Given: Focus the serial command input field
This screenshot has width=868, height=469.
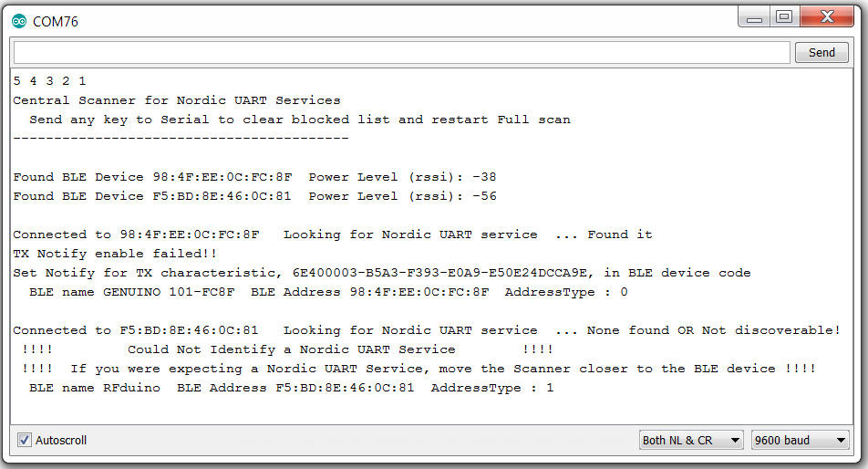Looking at the screenshot, I should 402,53.
